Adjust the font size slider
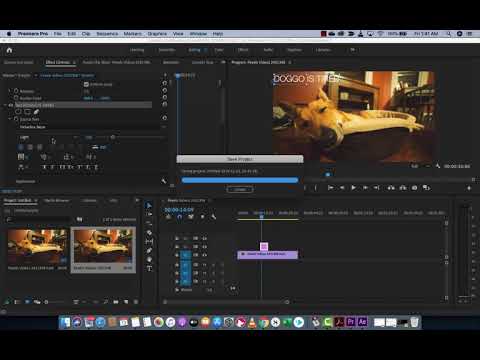 click(113, 137)
